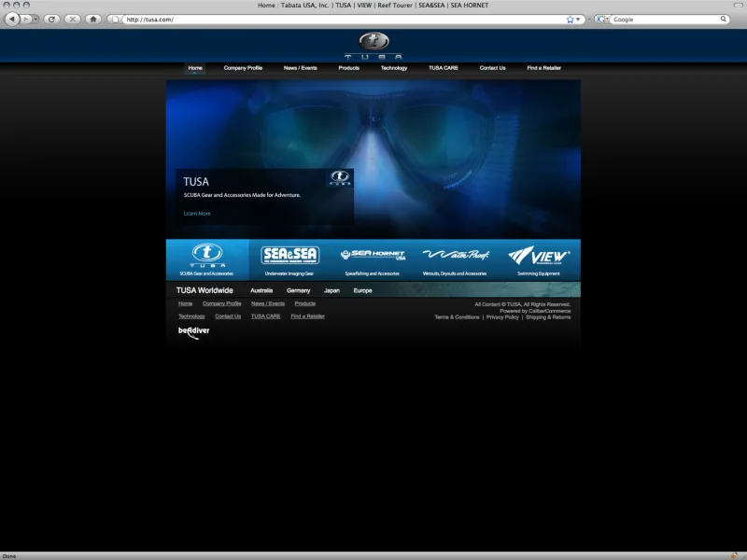
Task: Open the history dropdown beside Forward button
Action: (x=35, y=19)
